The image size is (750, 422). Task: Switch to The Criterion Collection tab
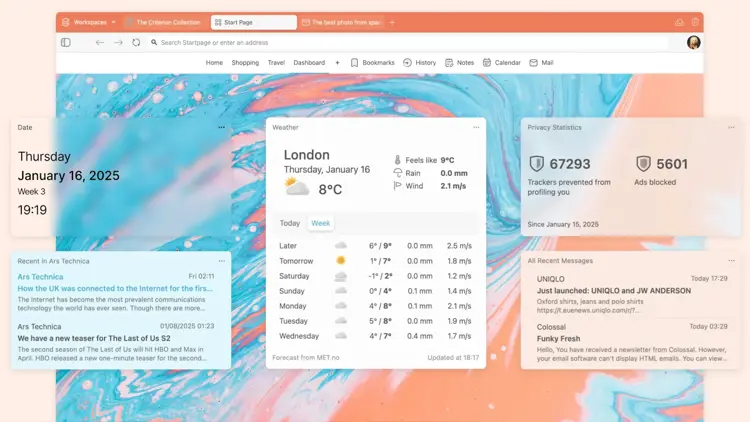pos(165,22)
